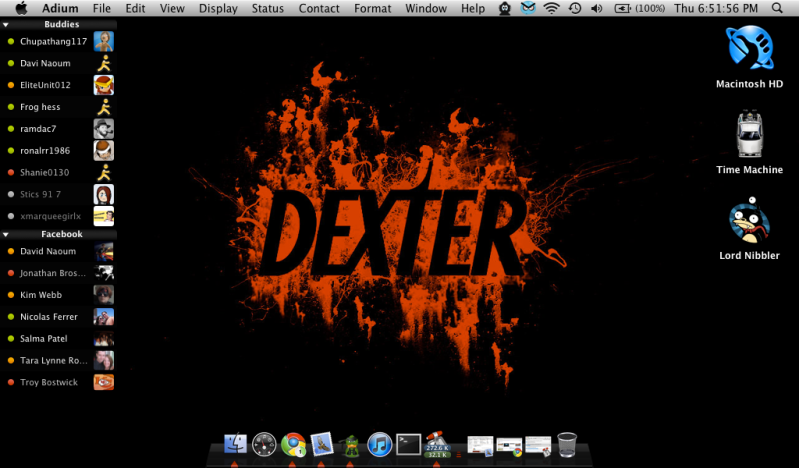
Task: Open Spotlight search magnifier
Action: coord(777,8)
